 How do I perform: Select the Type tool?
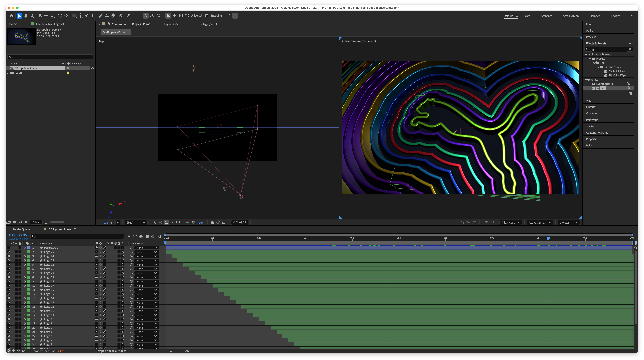[x=93, y=15]
